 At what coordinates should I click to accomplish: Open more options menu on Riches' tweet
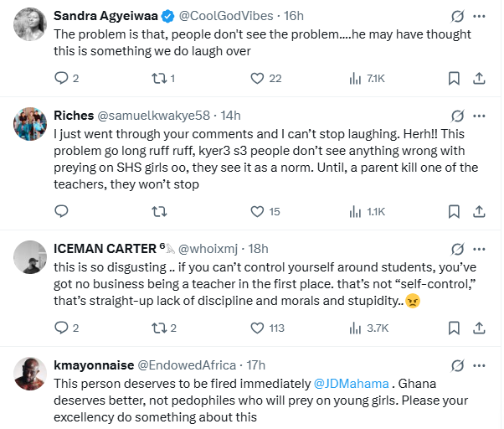click(x=479, y=114)
